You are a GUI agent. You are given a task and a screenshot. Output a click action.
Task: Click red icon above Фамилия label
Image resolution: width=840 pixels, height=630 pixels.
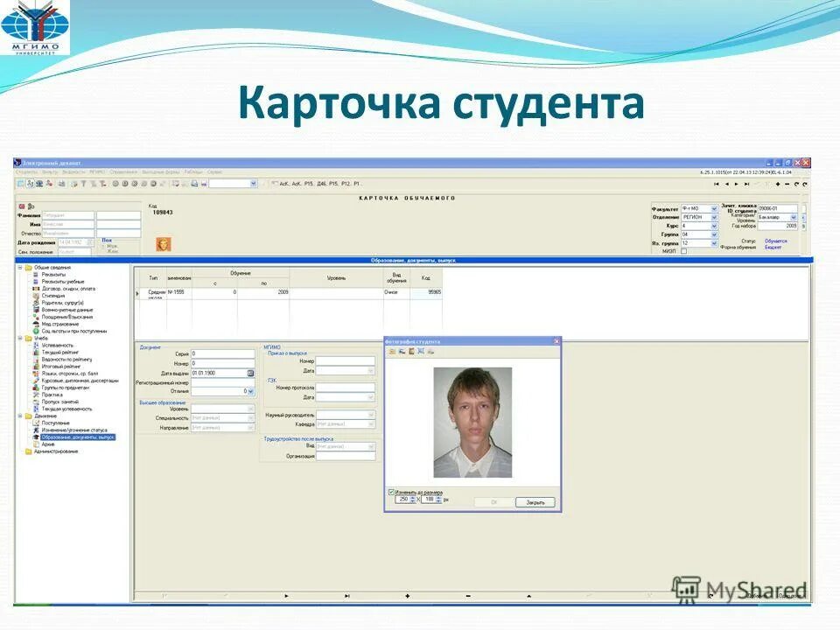pos(22,206)
